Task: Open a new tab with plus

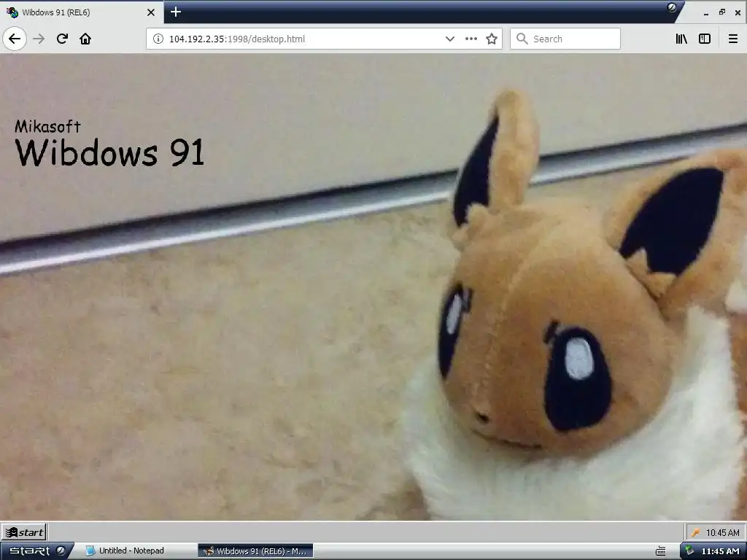Action: click(x=176, y=12)
